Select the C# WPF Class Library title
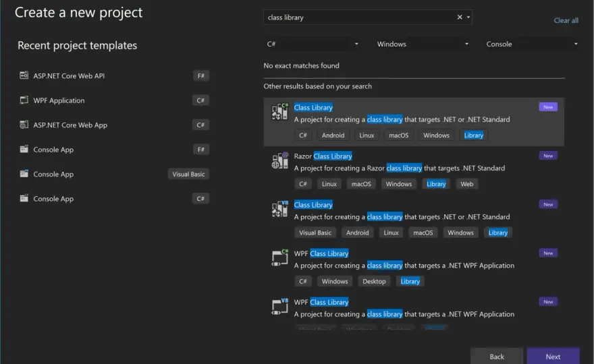 [321, 253]
